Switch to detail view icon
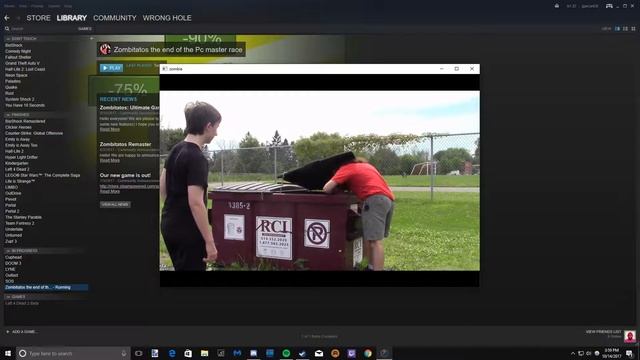Image resolution: width=640 pixels, height=360 pixels. (x=618, y=29)
